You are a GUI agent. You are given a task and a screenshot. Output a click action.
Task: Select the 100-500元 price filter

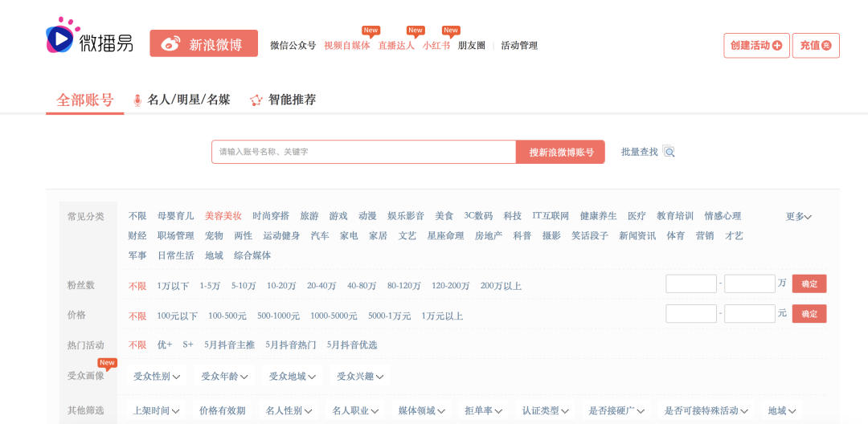coord(227,316)
